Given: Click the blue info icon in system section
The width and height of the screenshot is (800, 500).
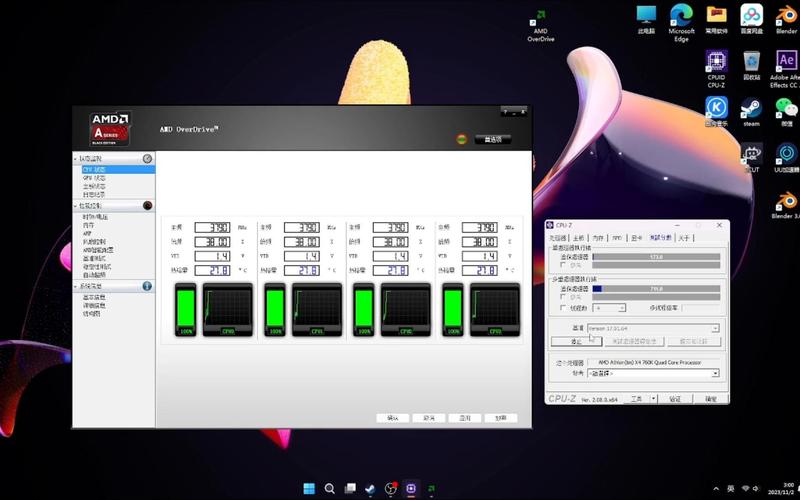Looking at the screenshot, I should coord(147,286).
